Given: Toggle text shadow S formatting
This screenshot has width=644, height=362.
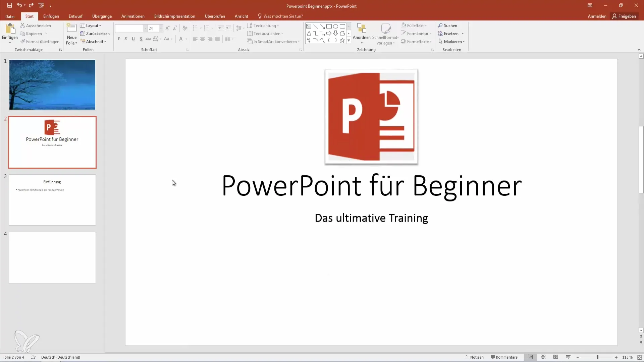Looking at the screenshot, I should click(x=141, y=39).
